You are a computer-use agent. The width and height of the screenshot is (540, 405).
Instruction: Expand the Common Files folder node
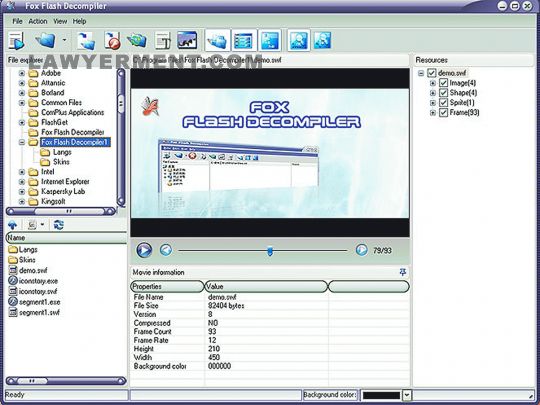22,103
